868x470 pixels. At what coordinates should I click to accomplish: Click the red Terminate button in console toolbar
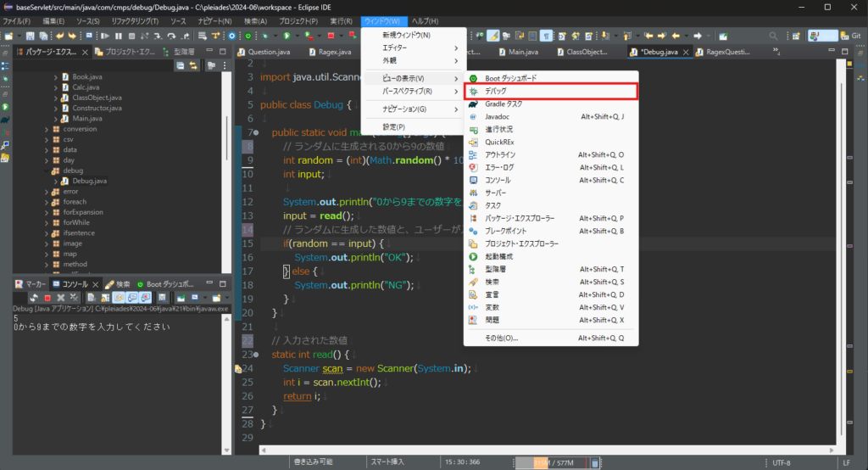click(48, 298)
